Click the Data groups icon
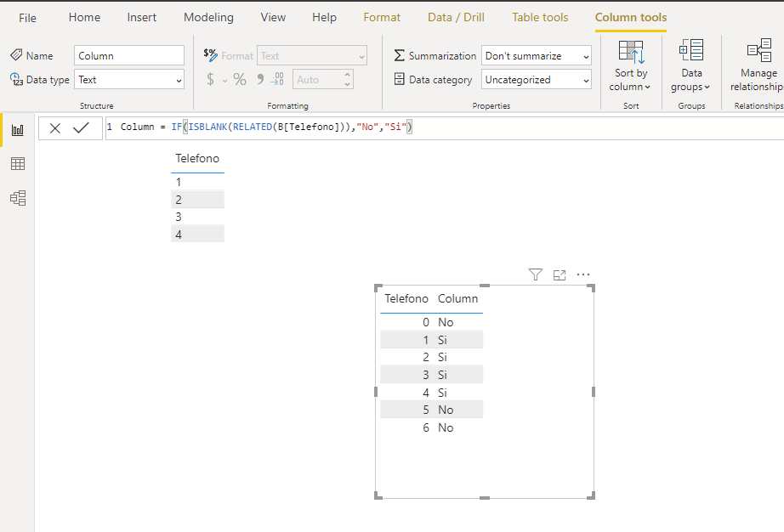 click(691, 50)
